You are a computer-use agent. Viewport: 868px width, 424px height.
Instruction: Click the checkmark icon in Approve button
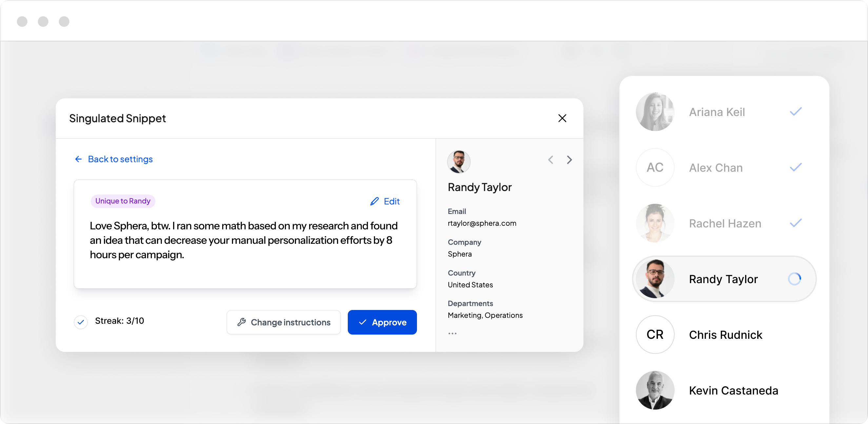coord(363,322)
